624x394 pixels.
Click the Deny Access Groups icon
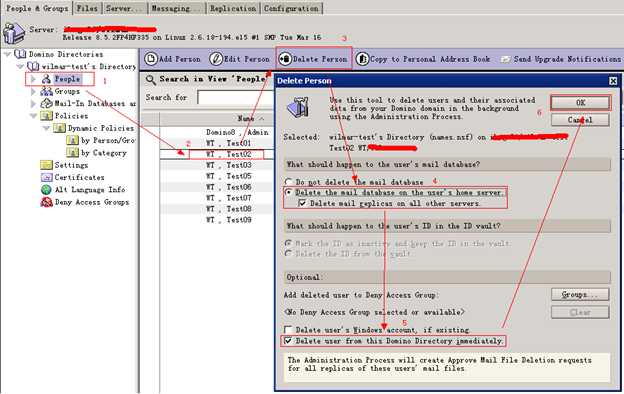tap(46, 202)
